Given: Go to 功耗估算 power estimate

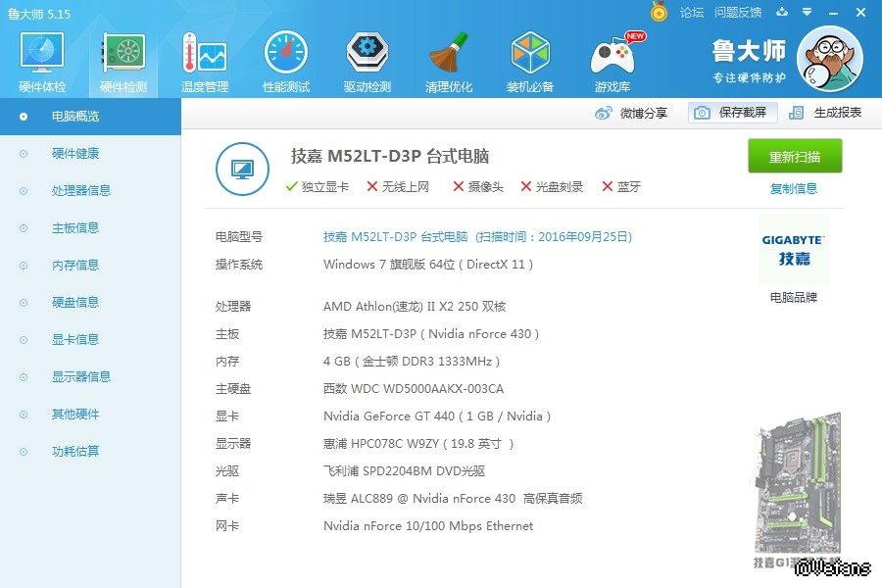Looking at the screenshot, I should (74, 452).
